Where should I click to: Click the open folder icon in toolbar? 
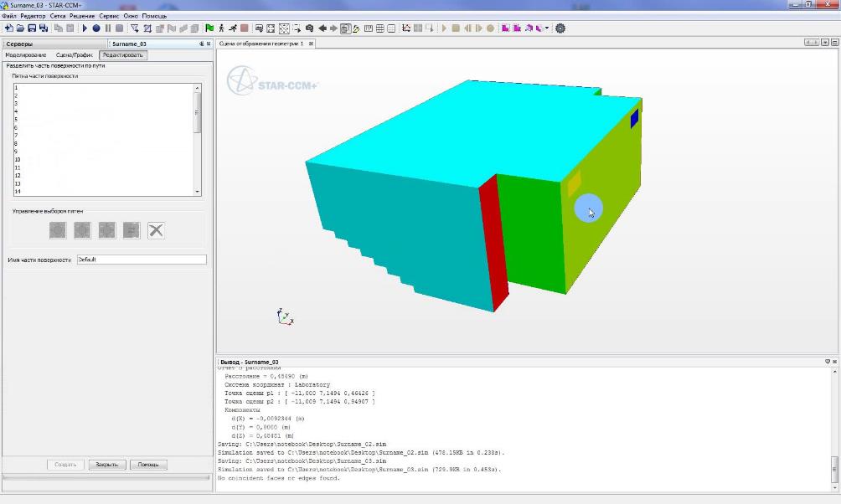(20, 28)
